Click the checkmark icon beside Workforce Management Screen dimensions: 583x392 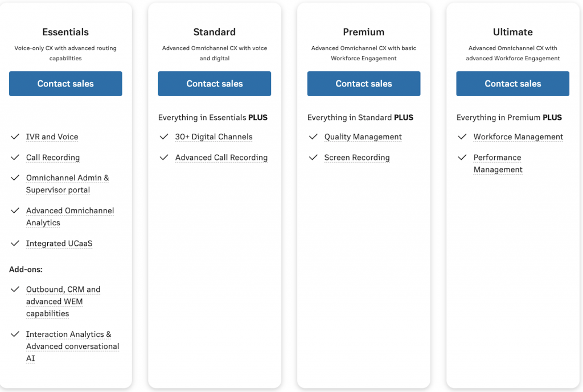463,137
